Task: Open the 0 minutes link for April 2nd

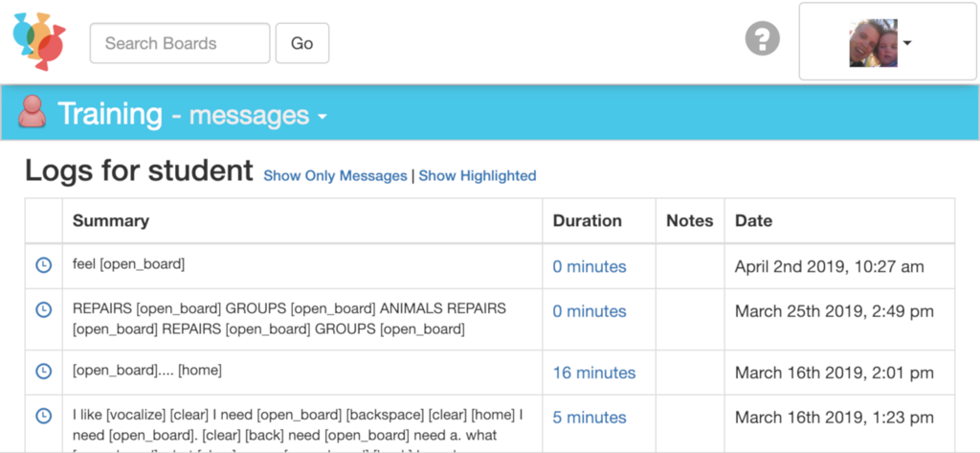Action: pyautogui.click(x=590, y=266)
